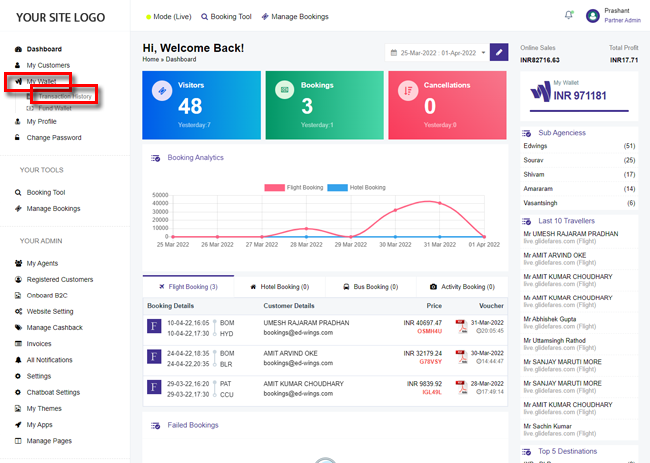Collapse My Wallet sidebar menu
The height and width of the screenshot is (463, 650).
tap(42, 81)
